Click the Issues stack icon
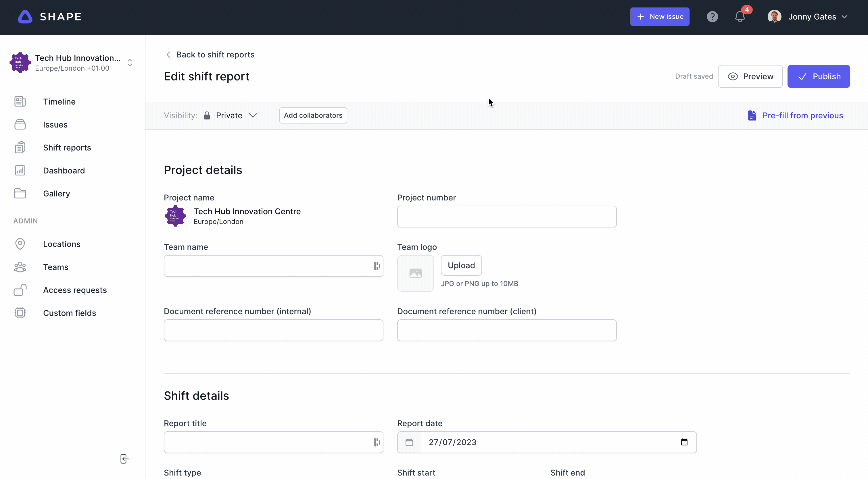868x479 pixels. (20, 125)
